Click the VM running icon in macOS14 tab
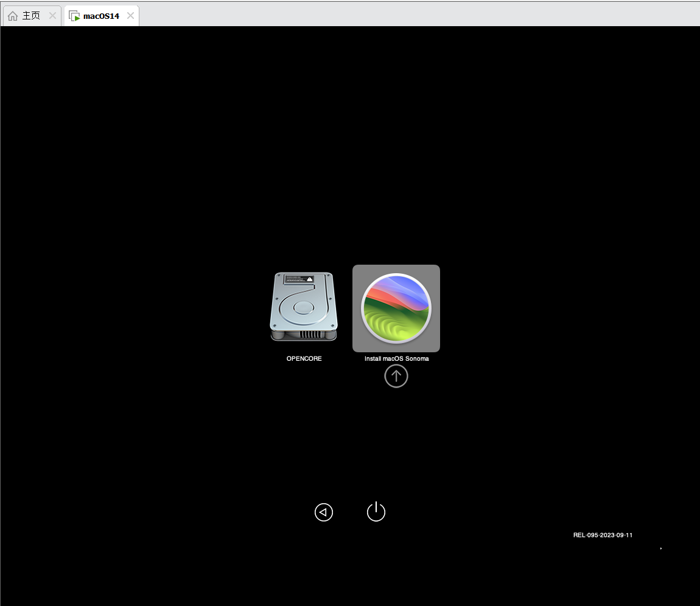This screenshot has width=700, height=606. coord(74,16)
